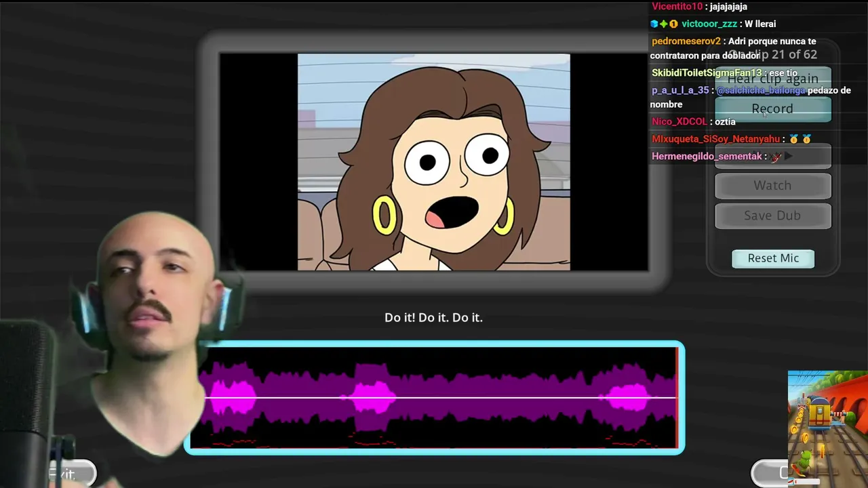868x488 pixels.
Task: Click the @salchicha_bailonga mention in chat
Action: (761, 90)
